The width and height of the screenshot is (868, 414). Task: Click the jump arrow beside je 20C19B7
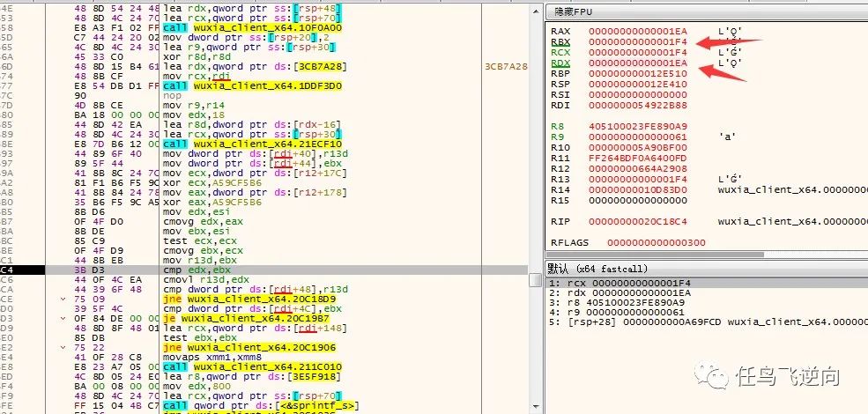tap(63, 318)
